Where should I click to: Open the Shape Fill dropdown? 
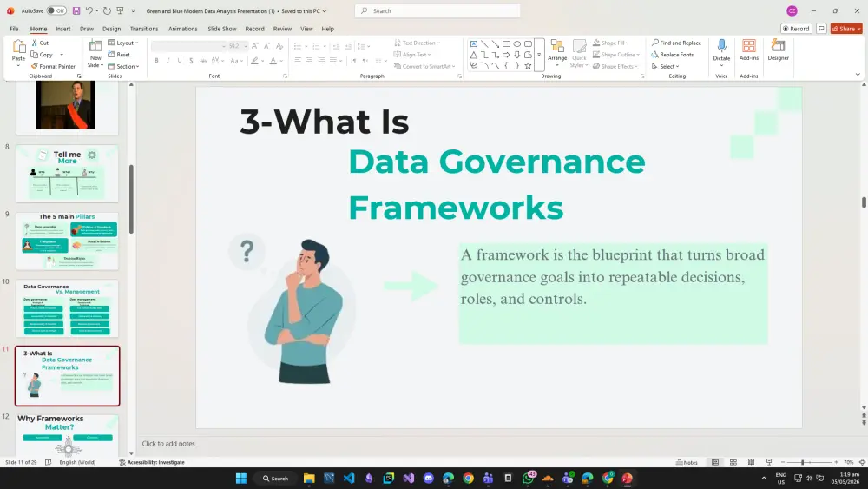610,43
